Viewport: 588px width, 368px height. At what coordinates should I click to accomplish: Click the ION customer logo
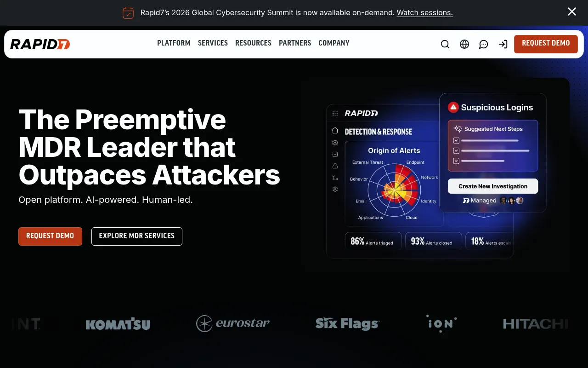(441, 323)
